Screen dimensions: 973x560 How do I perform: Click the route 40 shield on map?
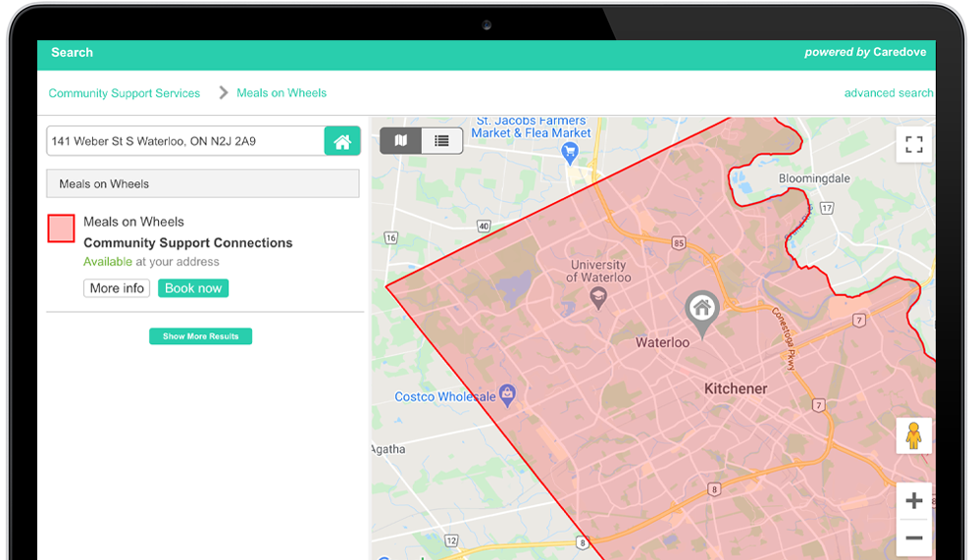484,227
